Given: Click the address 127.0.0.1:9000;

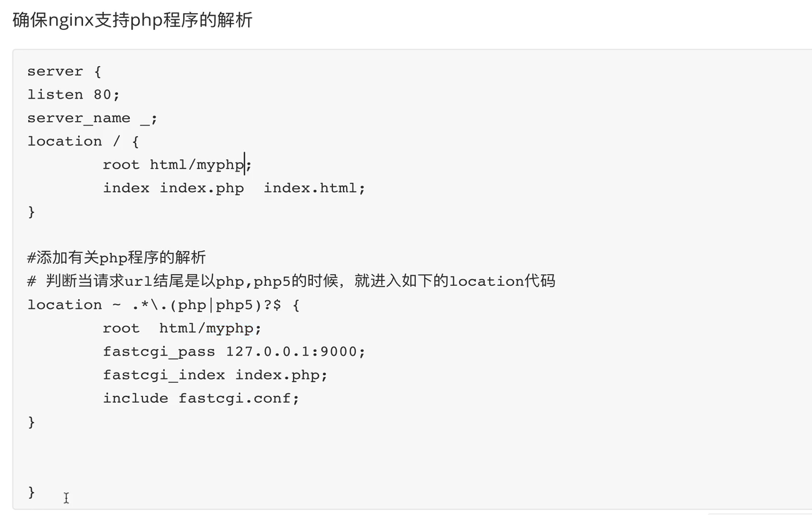Looking at the screenshot, I should 295,351.
